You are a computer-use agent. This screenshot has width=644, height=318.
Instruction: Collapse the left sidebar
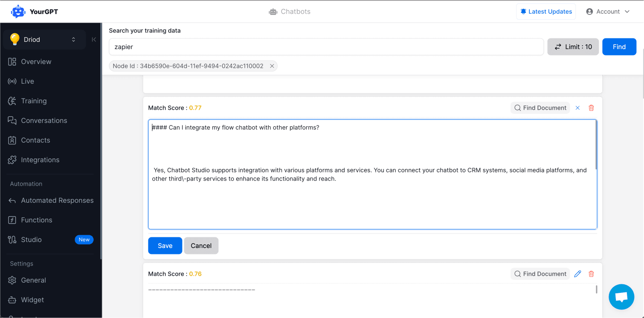(94, 39)
